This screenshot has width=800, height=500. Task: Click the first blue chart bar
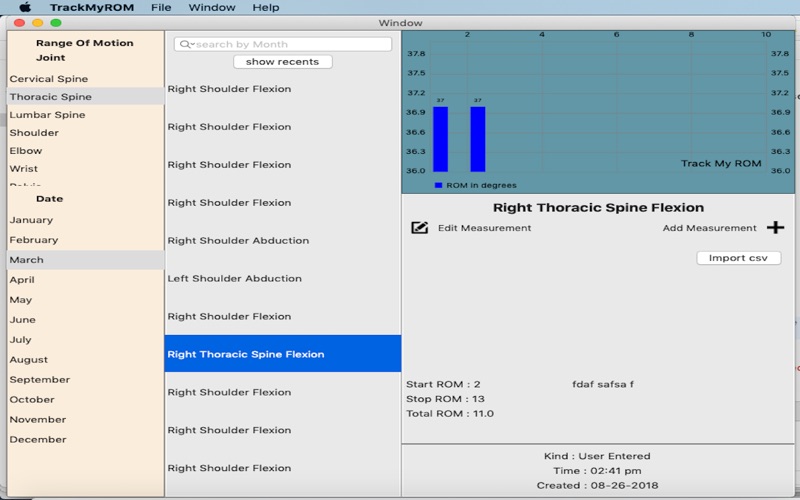(x=440, y=139)
